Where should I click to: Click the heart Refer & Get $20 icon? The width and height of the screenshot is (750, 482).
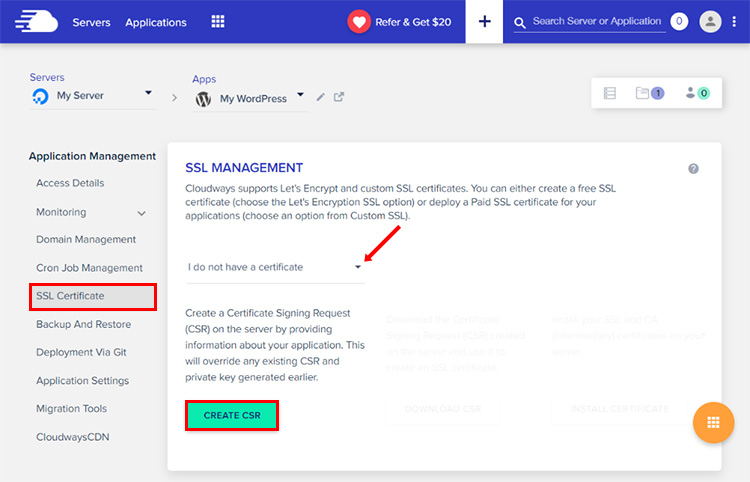tap(359, 22)
